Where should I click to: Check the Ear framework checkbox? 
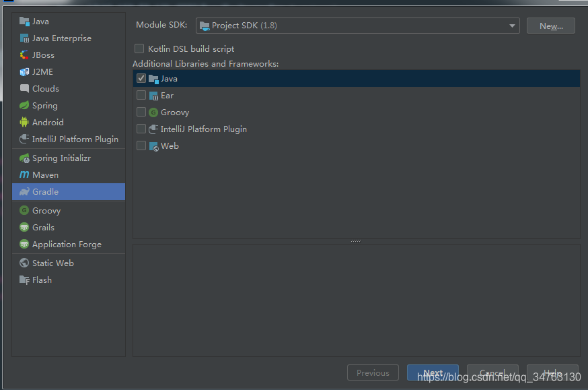(141, 95)
